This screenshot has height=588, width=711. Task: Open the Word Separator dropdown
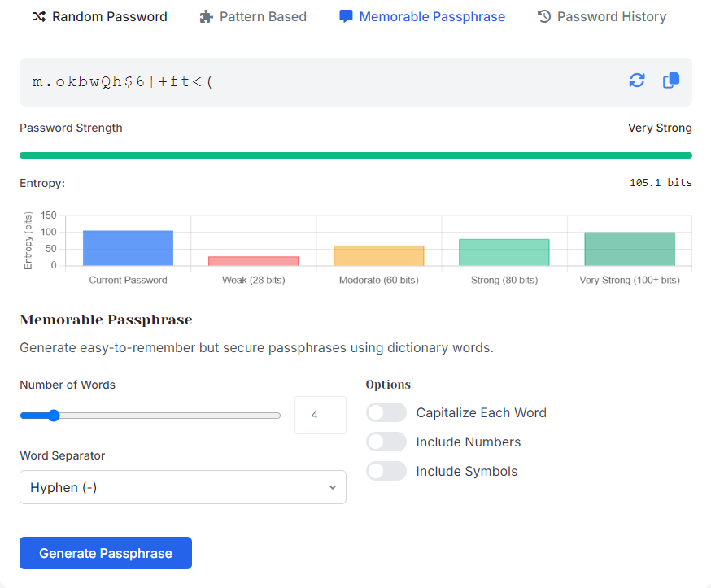(183, 487)
